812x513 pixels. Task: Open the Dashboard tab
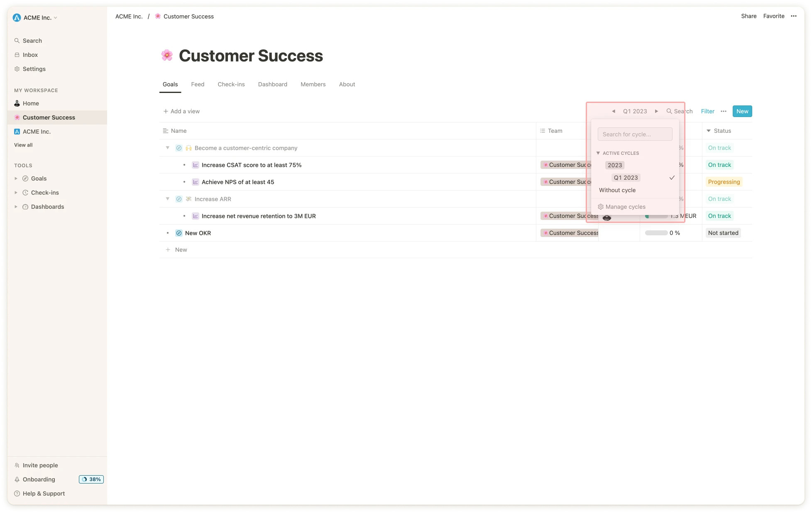click(x=272, y=84)
